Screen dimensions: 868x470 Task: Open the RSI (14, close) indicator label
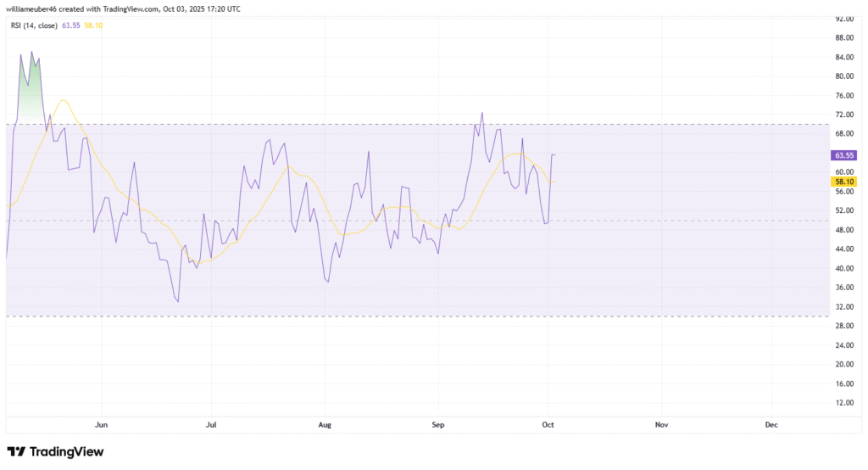click(32, 25)
